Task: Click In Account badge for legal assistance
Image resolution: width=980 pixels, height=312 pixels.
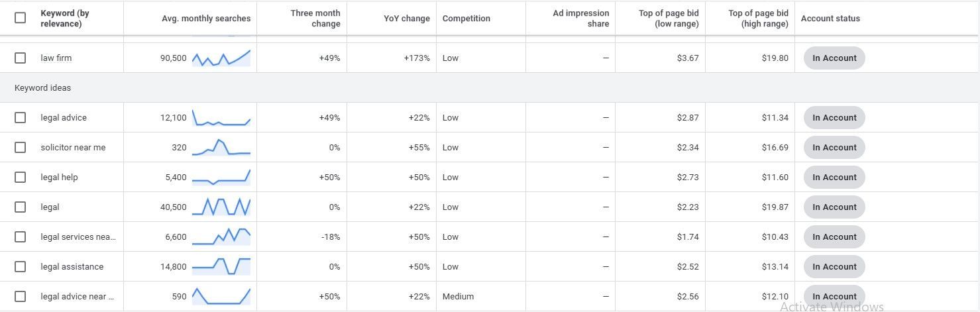Action: point(834,266)
